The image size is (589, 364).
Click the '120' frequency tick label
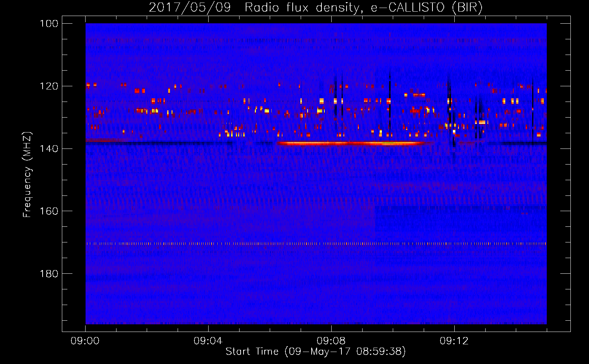(49, 86)
